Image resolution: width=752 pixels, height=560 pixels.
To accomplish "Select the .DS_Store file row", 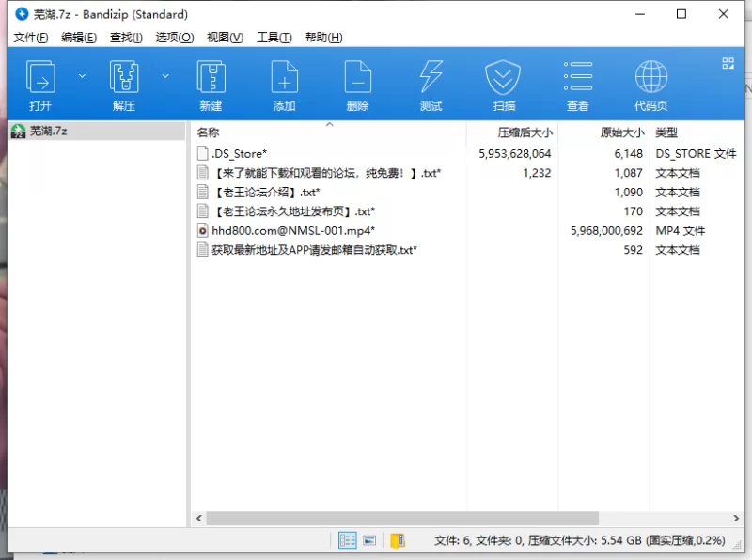I will 467,153.
